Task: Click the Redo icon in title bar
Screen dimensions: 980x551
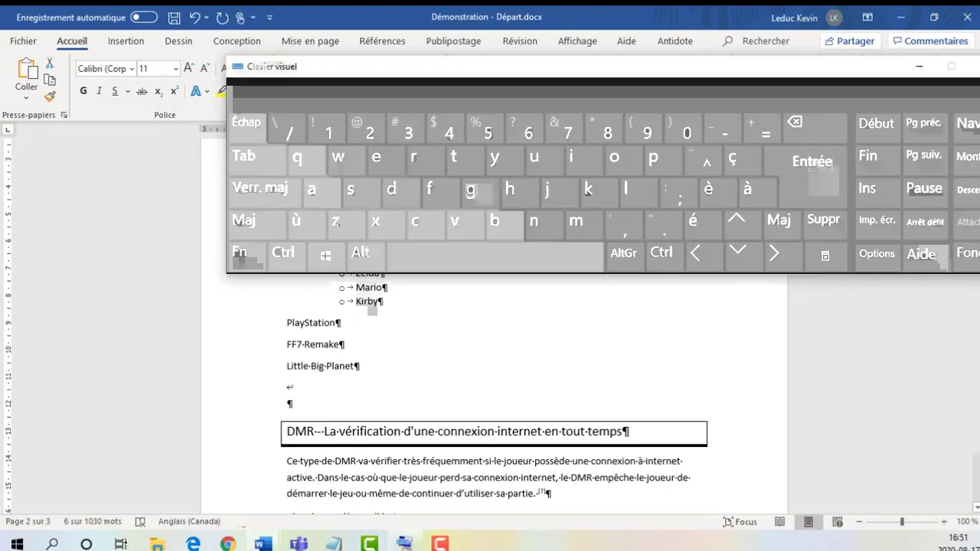Action: [x=222, y=17]
